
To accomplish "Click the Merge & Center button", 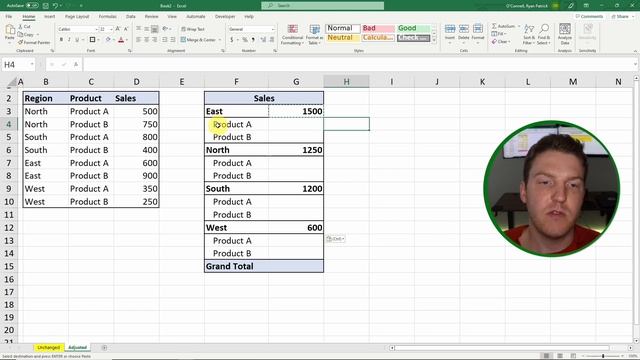I will (x=198, y=40).
